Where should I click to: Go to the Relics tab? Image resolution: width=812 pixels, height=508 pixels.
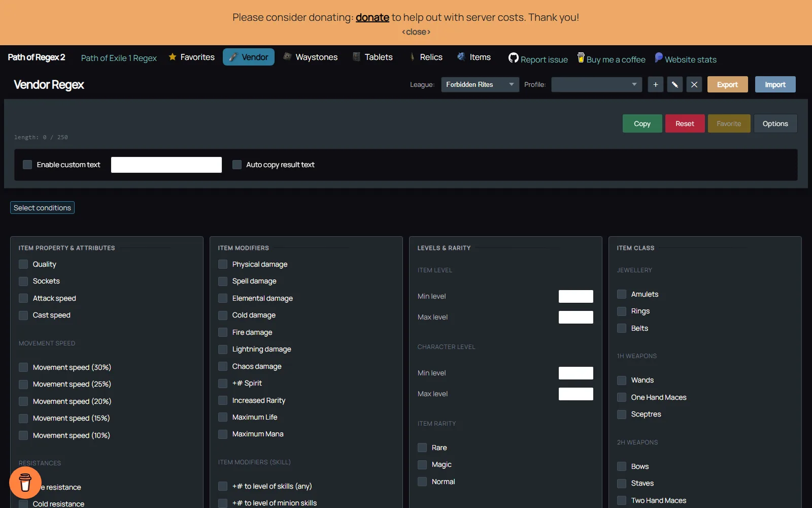(426, 57)
